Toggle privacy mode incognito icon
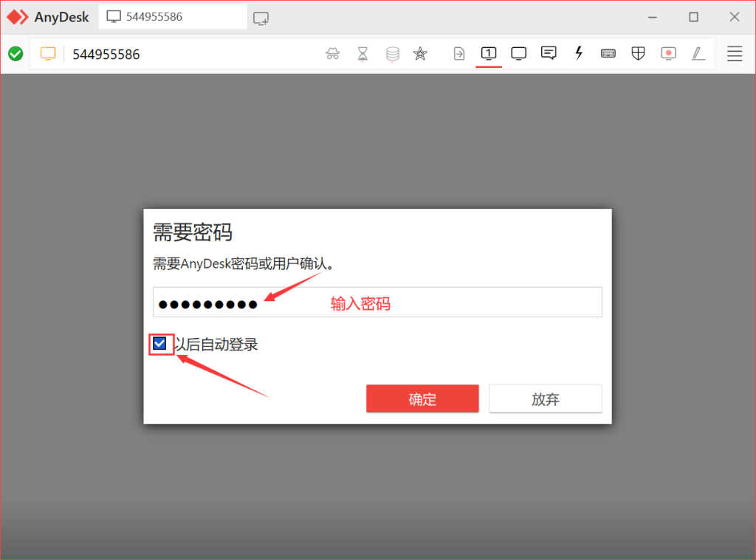 point(333,54)
